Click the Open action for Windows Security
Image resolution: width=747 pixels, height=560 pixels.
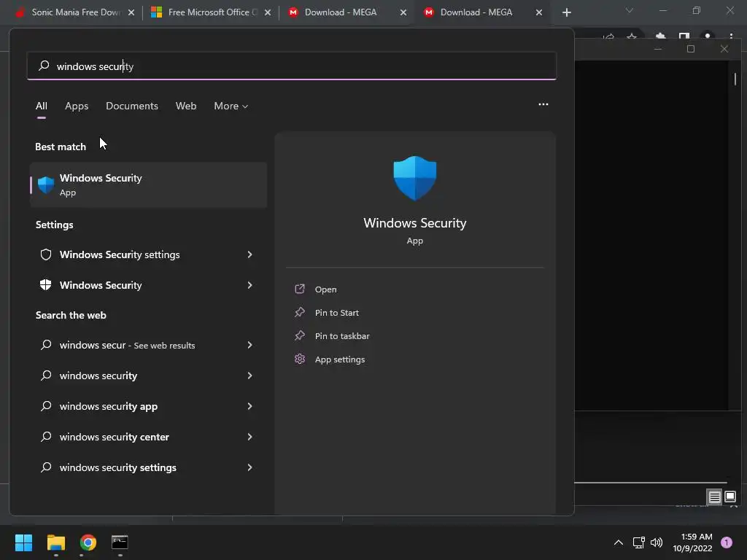[325, 289]
